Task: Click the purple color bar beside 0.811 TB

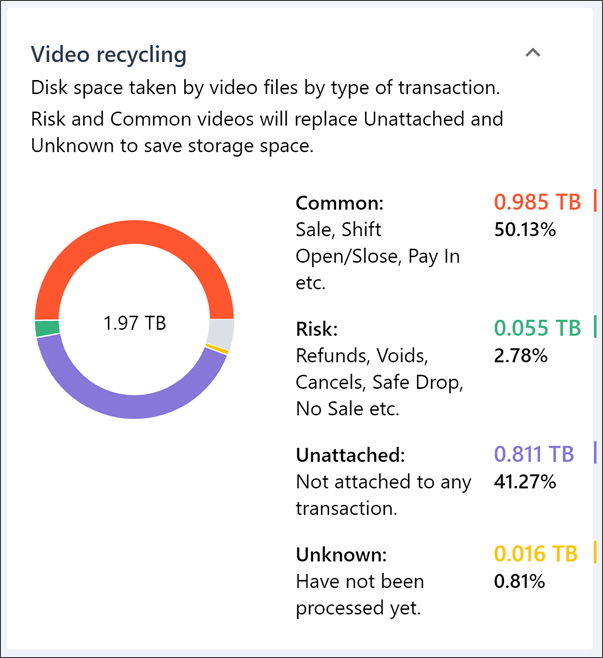Action: 595,453
